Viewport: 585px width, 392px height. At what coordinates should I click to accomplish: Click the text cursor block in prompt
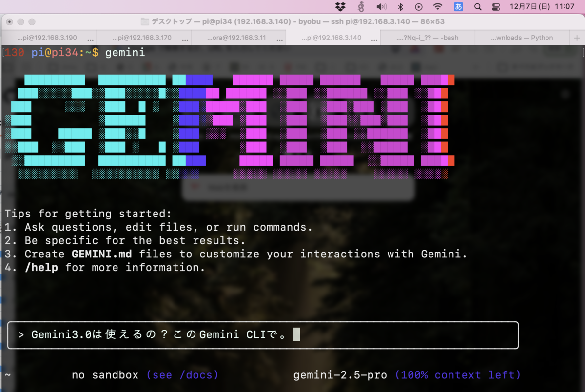pos(296,334)
